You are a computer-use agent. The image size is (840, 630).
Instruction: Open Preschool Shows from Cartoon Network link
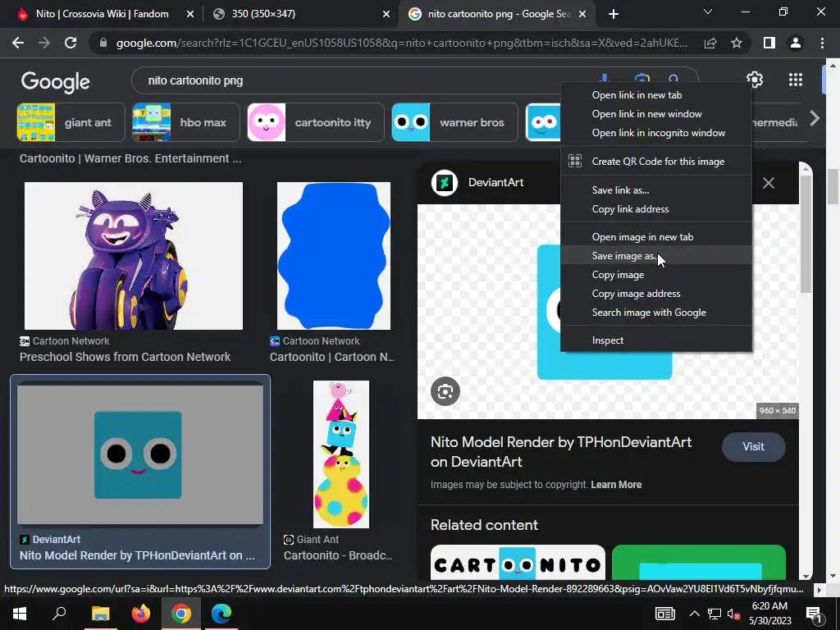coord(125,357)
